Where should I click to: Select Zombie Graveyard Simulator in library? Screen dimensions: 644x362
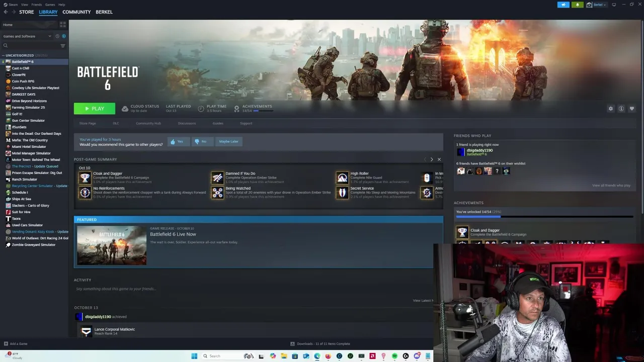pyautogui.click(x=33, y=245)
